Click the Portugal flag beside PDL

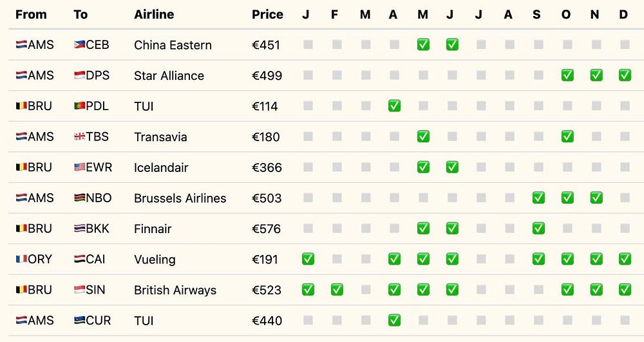point(79,106)
